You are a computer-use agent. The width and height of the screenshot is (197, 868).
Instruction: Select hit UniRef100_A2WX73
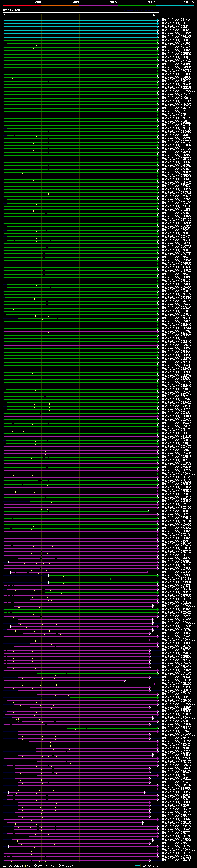176,410
